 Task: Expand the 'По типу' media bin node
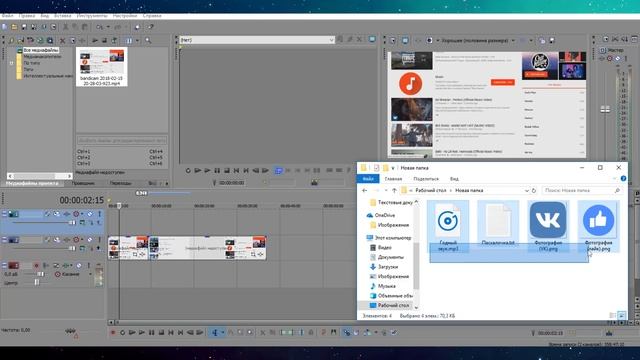(11, 63)
